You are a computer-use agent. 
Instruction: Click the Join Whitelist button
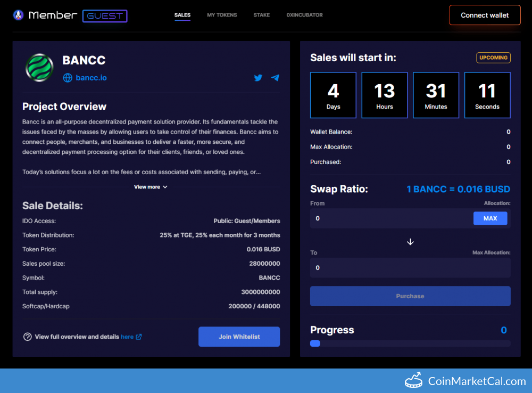(x=239, y=337)
